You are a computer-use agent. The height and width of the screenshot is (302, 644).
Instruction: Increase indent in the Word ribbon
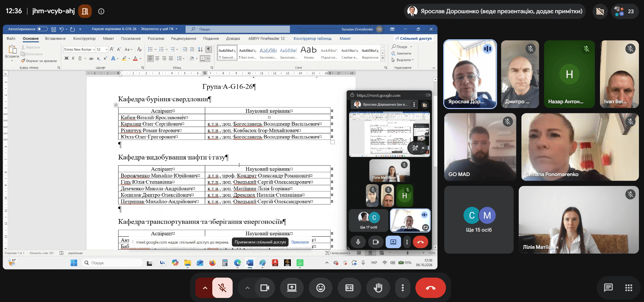(192, 49)
